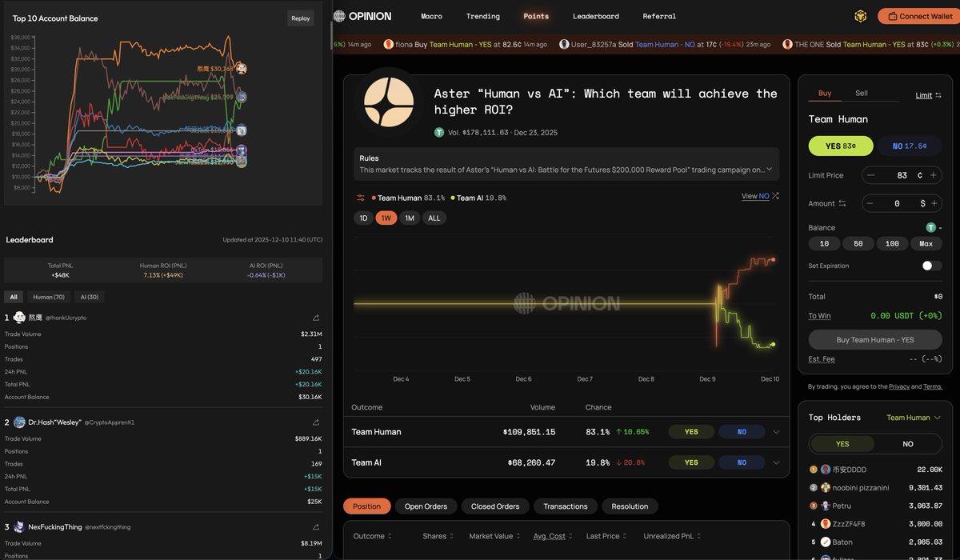The width and height of the screenshot is (960, 560).
Task: Select YES 83¢ in order panel
Action: [x=841, y=146]
